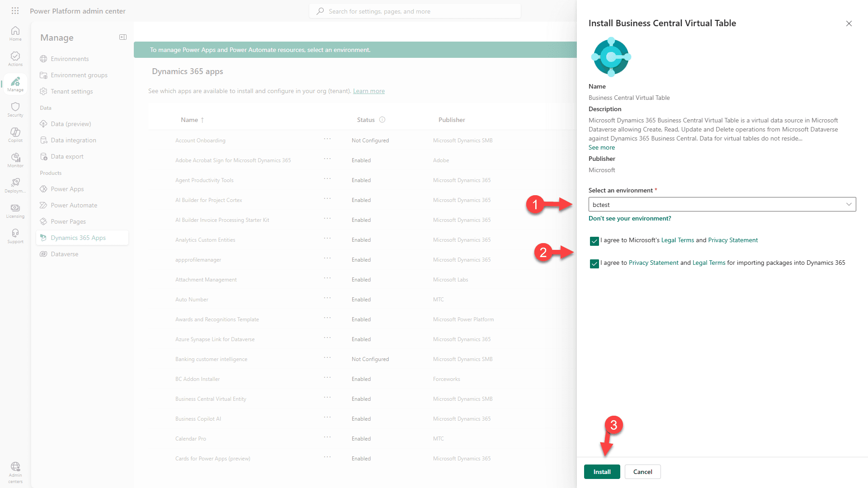Open Dataverse in Manage menu

65,254
